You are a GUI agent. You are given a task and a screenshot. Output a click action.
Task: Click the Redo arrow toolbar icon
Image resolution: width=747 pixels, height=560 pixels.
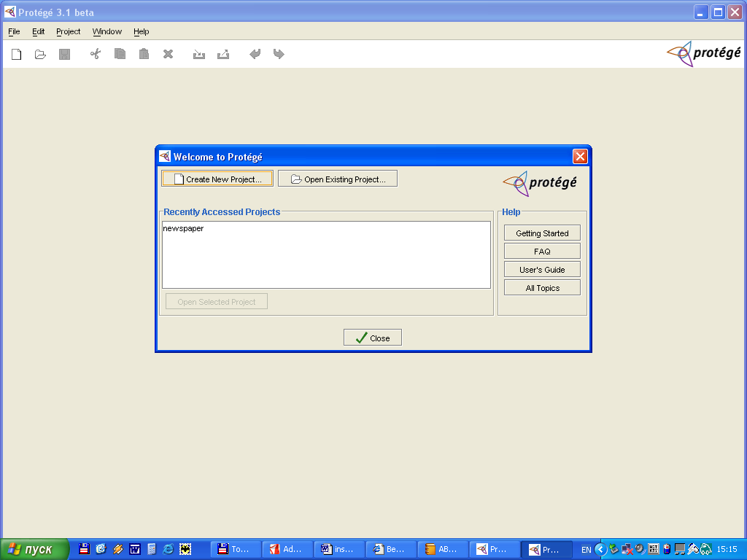pyautogui.click(x=279, y=54)
